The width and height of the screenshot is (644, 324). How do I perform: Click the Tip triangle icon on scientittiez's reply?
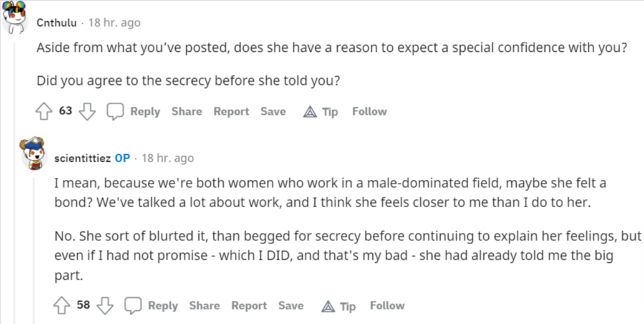coord(328,306)
